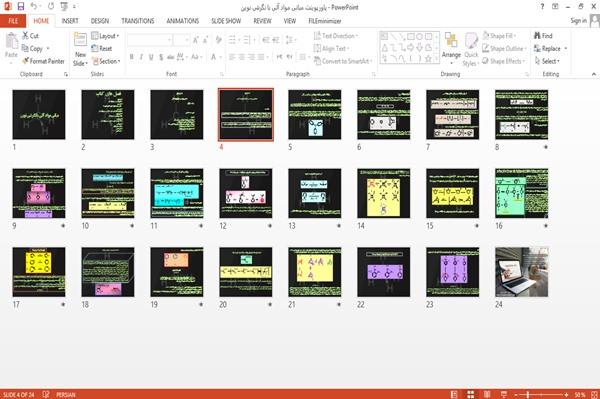
Task: Click the zoom in plus button
Action: point(566,394)
